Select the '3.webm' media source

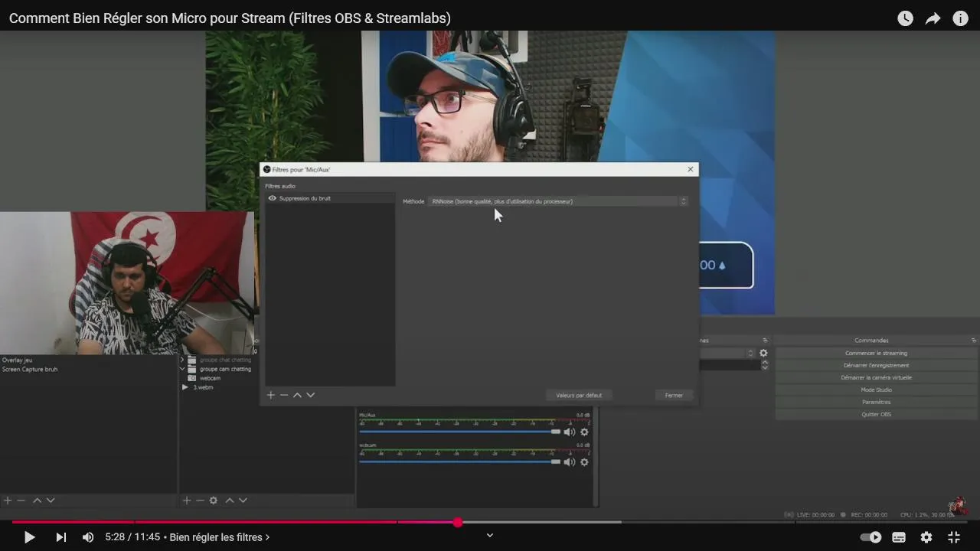tap(203, 387)
